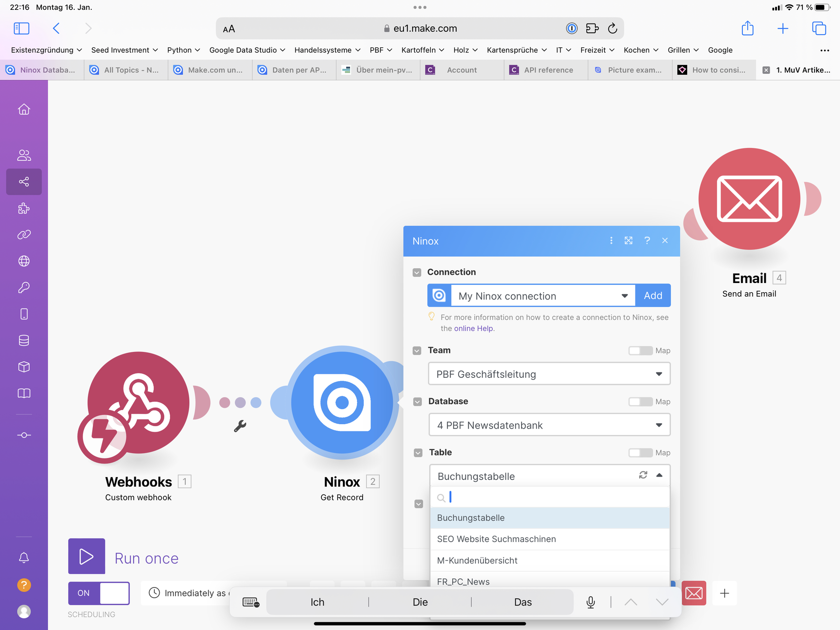Viewport: 840px width, 630px height.
Task: Insert keyboard suggestion Die
Action: (420, 602)
